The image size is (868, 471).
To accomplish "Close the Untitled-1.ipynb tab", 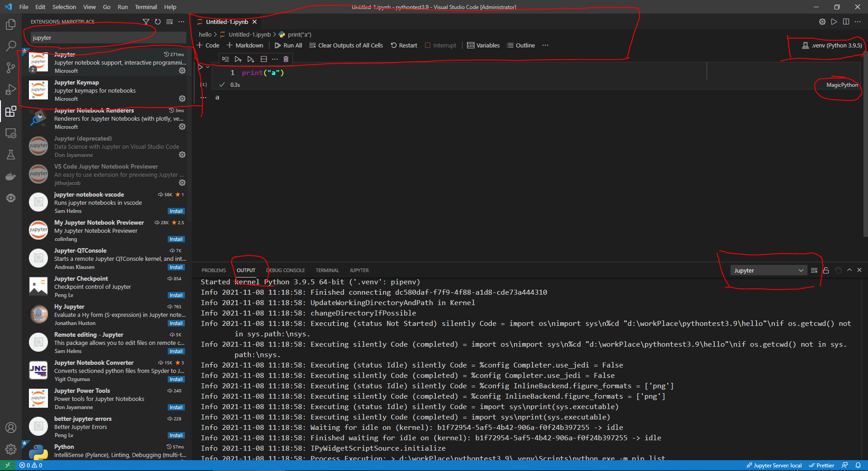I will pos(255,22).
